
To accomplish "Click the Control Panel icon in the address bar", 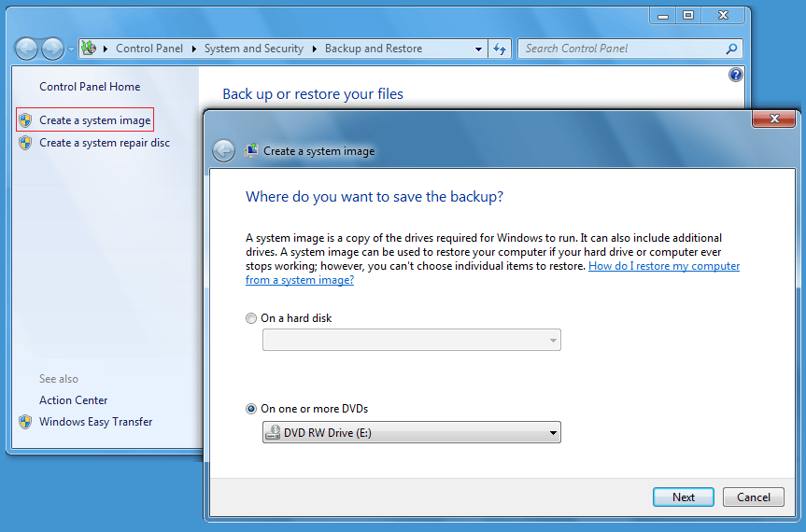I will pyautogui.click(x=89, y=49).
